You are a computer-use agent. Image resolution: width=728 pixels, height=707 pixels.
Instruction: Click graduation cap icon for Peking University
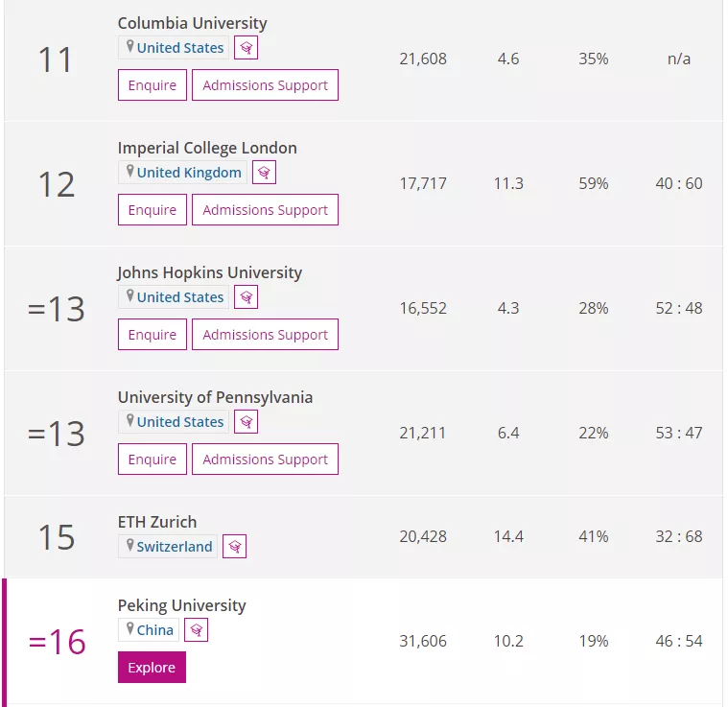tap(197, 630)
